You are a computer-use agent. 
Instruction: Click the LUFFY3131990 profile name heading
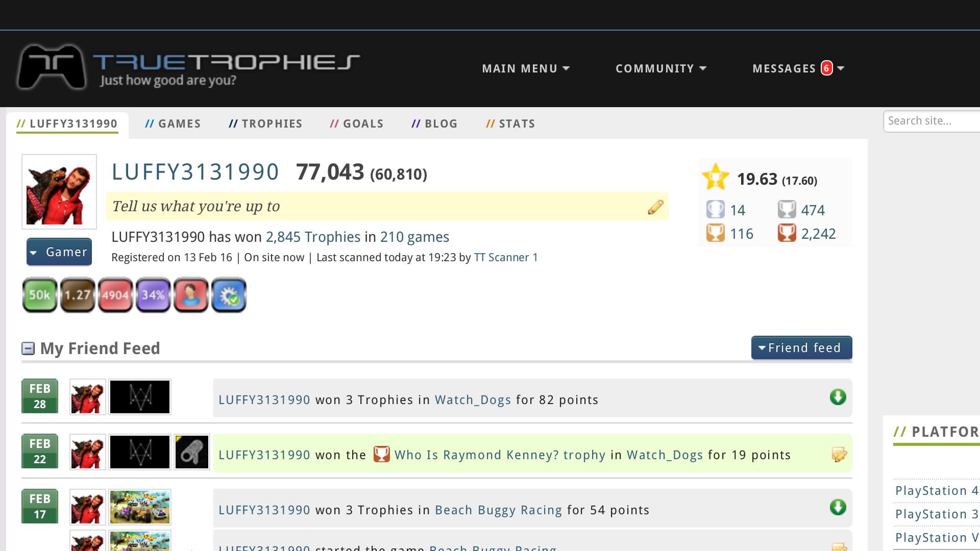point(195,172)
